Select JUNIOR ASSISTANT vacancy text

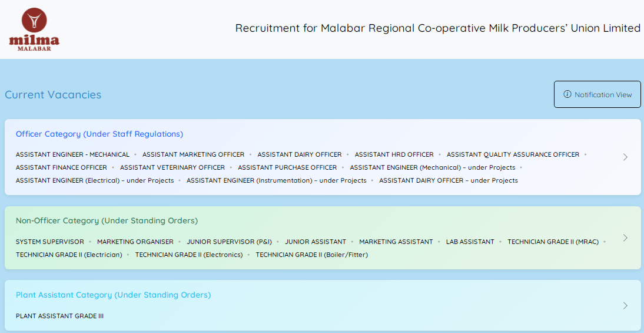pos(316,242)
